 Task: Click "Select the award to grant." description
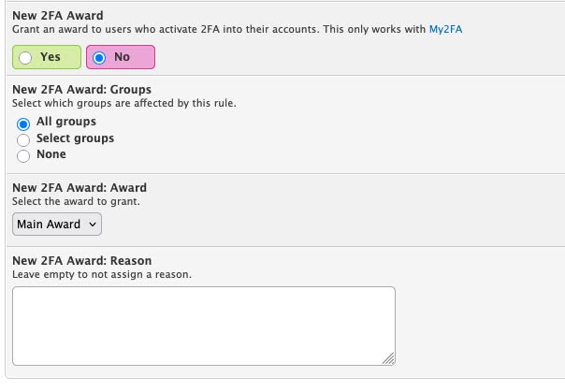point(76,201)
